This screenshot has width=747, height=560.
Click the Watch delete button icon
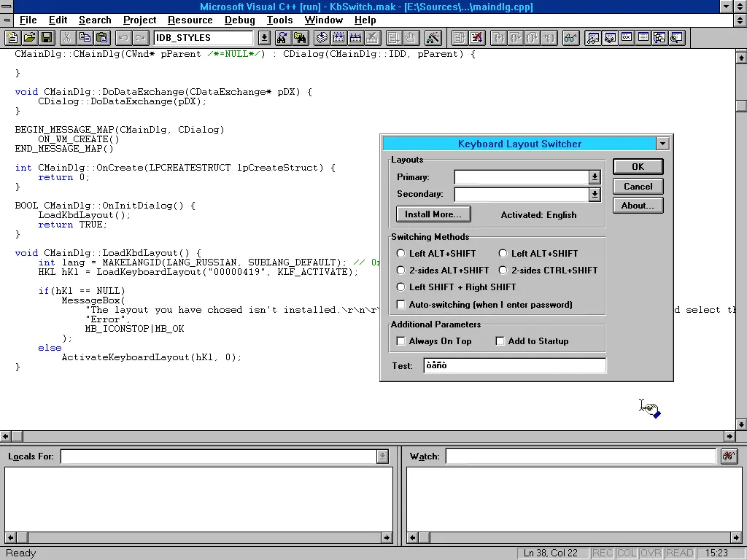click(x=729, y=456)
